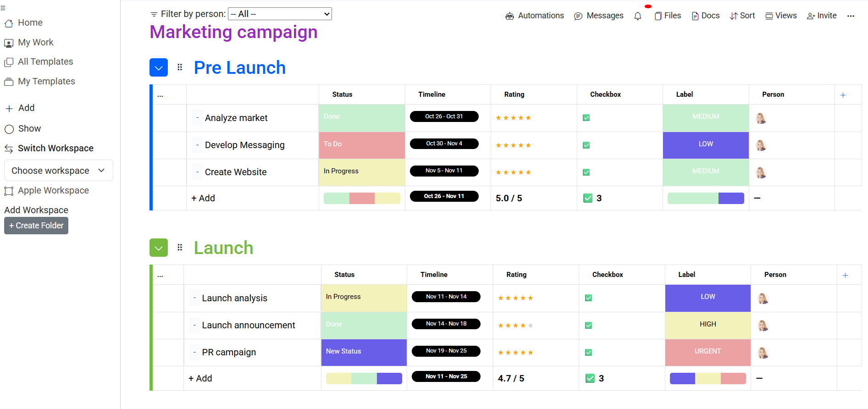This screenshot has width=868, height=409.
Task: Click person avatar in PR campaign row
Action: (763, 353)
